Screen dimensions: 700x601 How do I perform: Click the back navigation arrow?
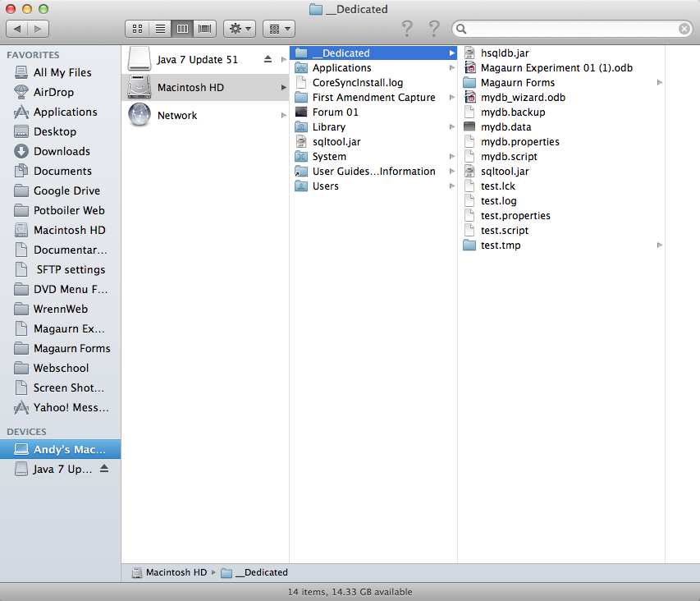[17, 29]
